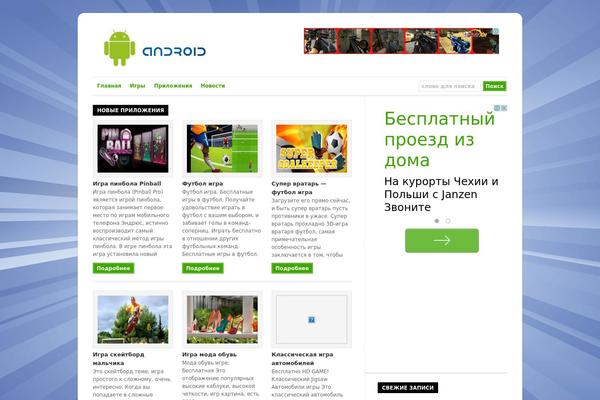
Task: Click the green arrow button in ad
Action: (442, 241)
